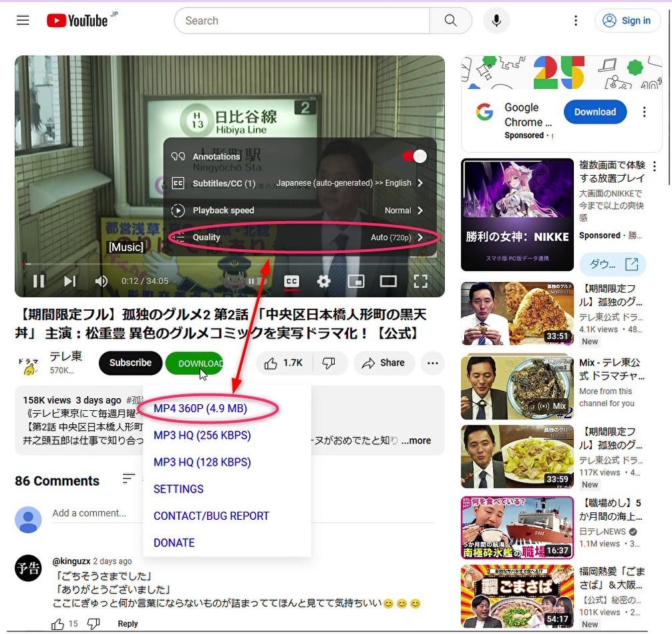The width and height of the screenshot is (672, 634).
Task: Open the 33:59 video thumbnail
Action: 517,456
